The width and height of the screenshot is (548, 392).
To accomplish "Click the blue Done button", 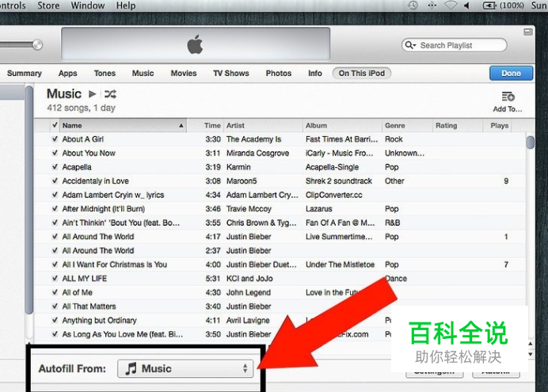I will (512, 74).
